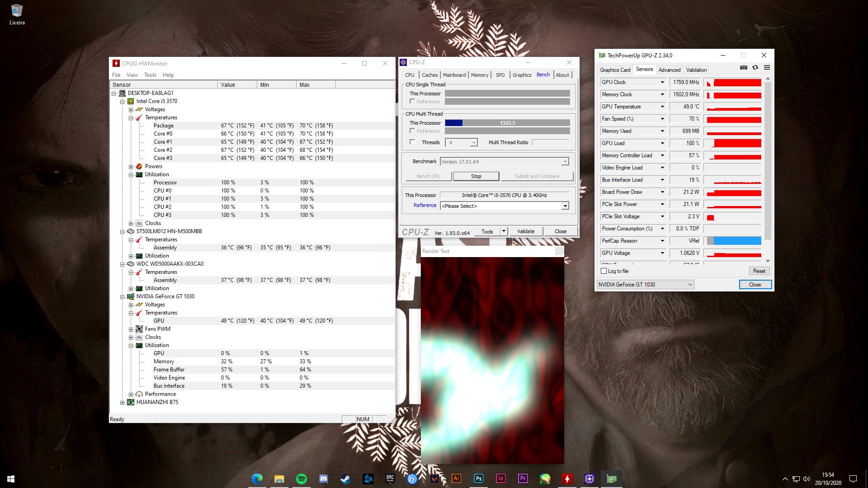Switch to the Advanced tab in GPU-Z

click(x=670, y=70)
